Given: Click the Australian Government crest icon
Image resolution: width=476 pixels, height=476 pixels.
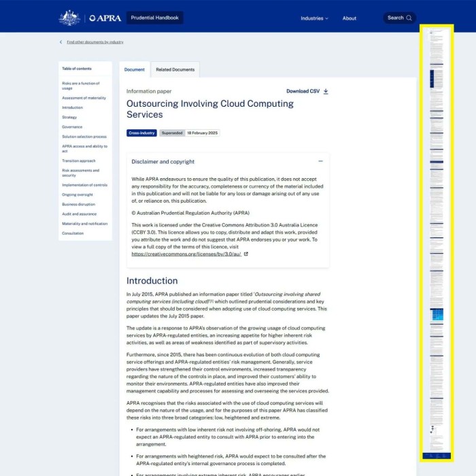Looking at the screenshot, I should pos(69,18).
